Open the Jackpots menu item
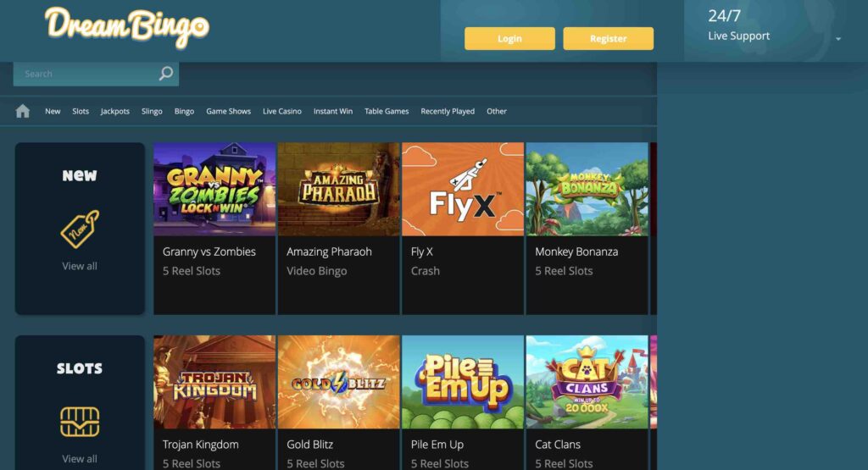 115,111
